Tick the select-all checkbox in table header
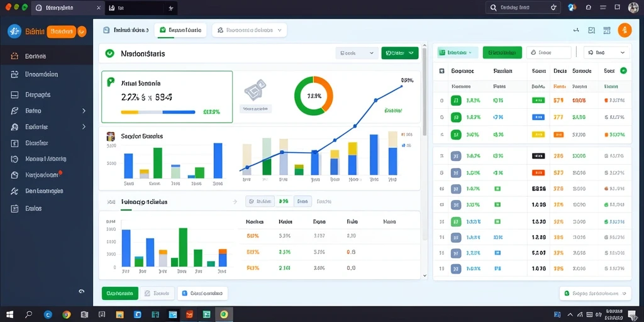Viewport: 644px width, 322px height. [442, 70]
